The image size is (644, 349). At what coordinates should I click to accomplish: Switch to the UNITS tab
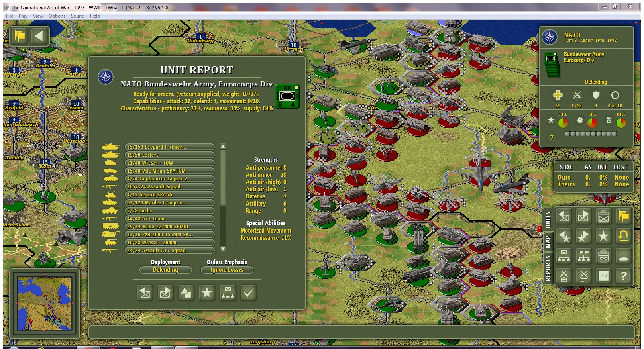[548, 220]
